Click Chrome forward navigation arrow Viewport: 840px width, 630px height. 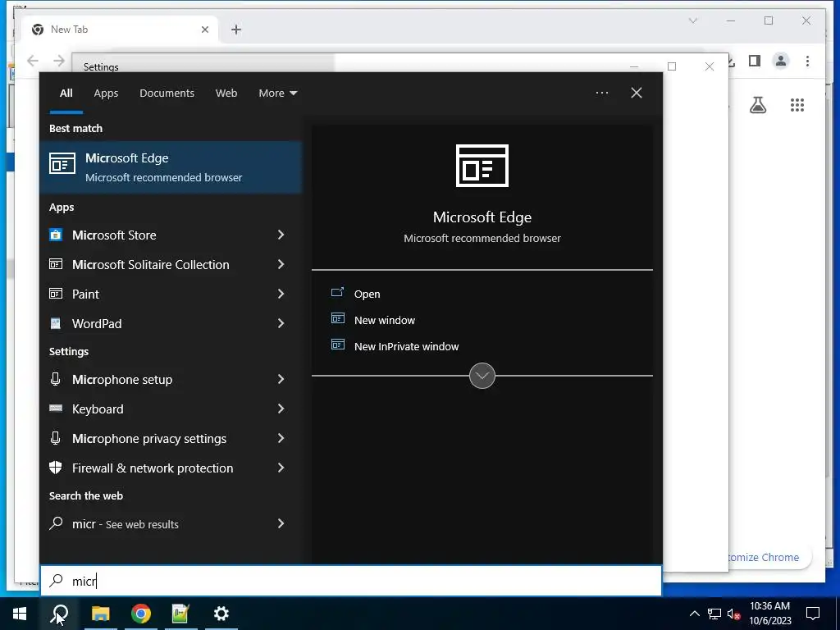point(59,61)
